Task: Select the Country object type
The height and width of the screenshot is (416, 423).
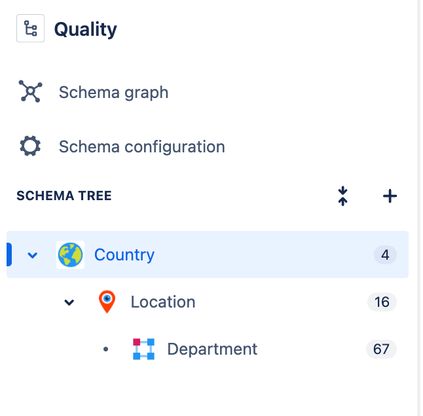Action: [x=207, y=254]
